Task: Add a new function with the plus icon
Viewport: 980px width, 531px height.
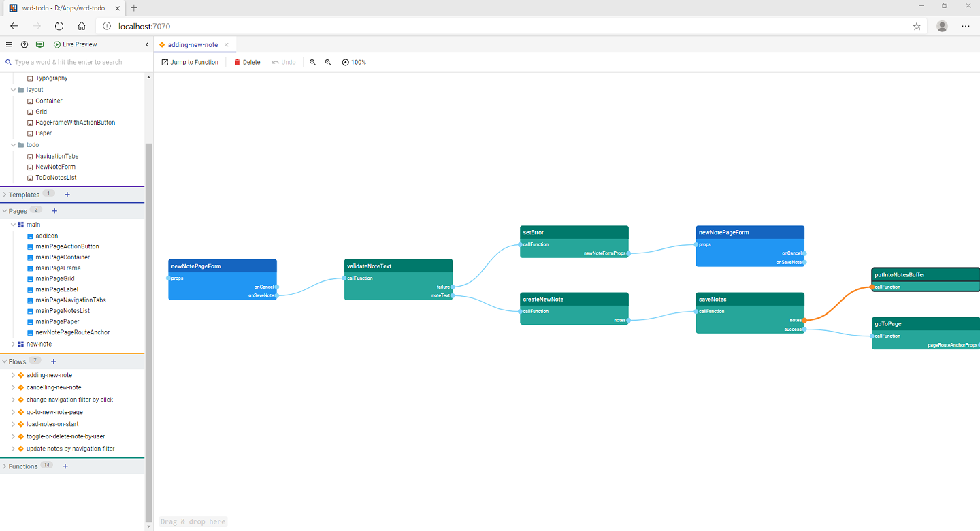Action: click(x=65, y=466)
